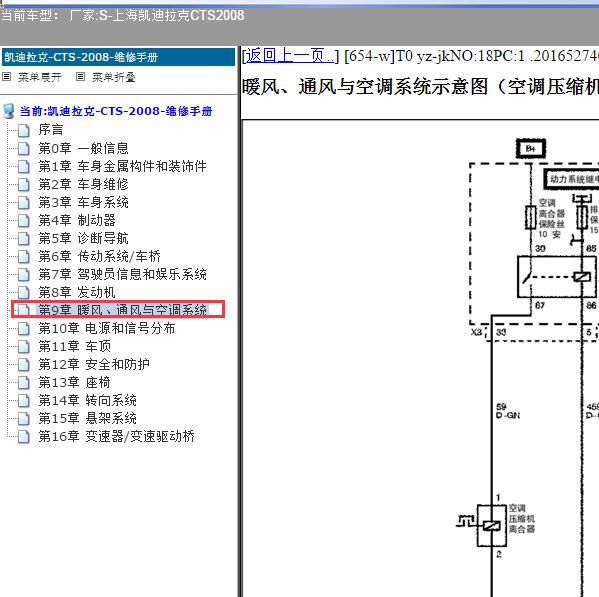Image resolution: width=599 pixels, height=597 pixels.
Task: Click the page icon beside 序言
Action: [24, 130]
